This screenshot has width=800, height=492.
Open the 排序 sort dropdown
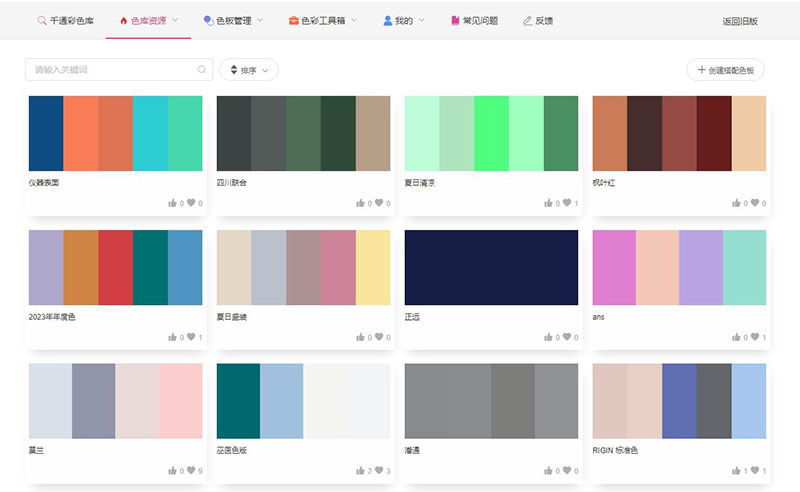[249, 70]
